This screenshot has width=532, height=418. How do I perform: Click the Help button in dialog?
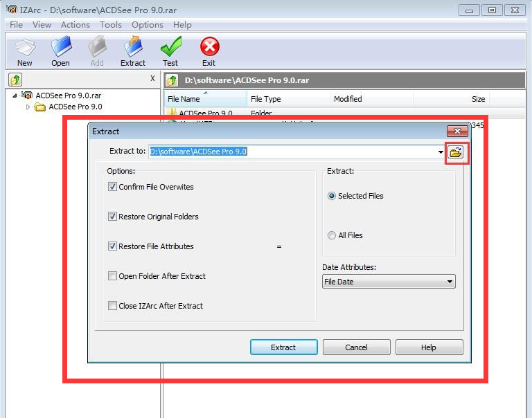(429, 347)
